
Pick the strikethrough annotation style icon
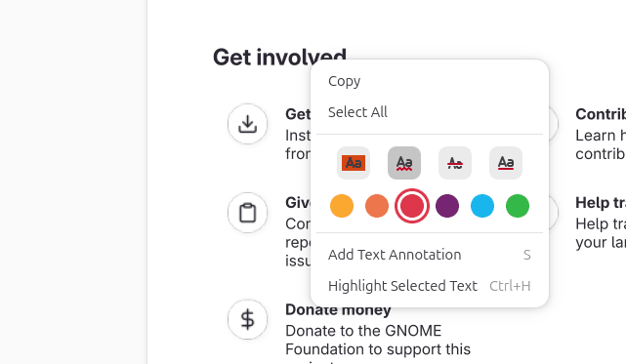(x=455, y=163)
